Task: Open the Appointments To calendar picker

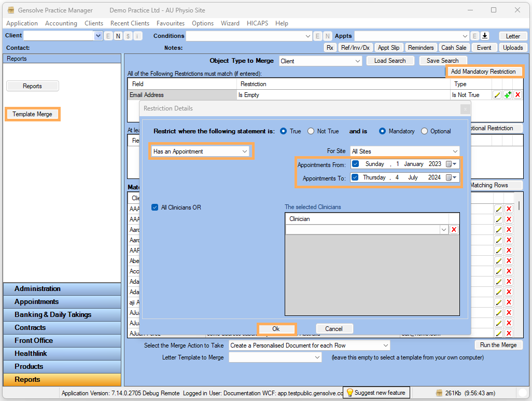Action: tap(451, 177)
